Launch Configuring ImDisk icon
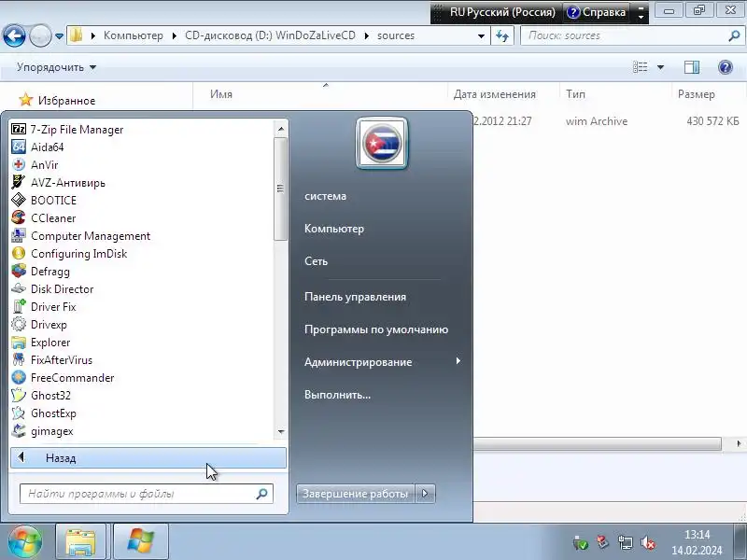This screenshot has height=560, width=747. 19,253
